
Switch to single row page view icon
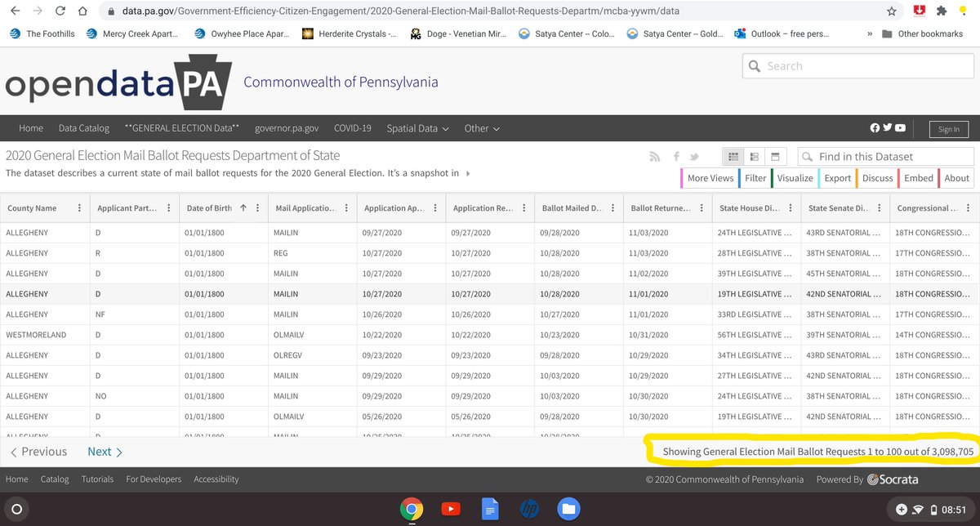(775, 156)
